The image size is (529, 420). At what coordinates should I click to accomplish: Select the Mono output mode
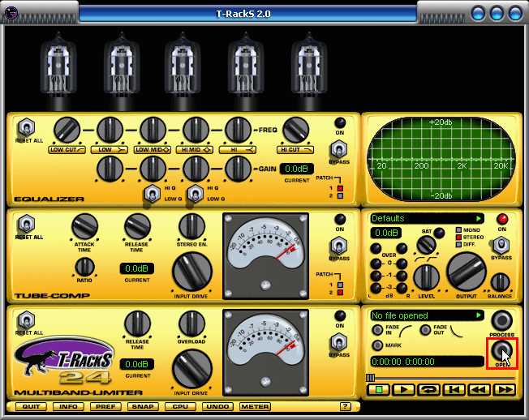pos(458,230)
